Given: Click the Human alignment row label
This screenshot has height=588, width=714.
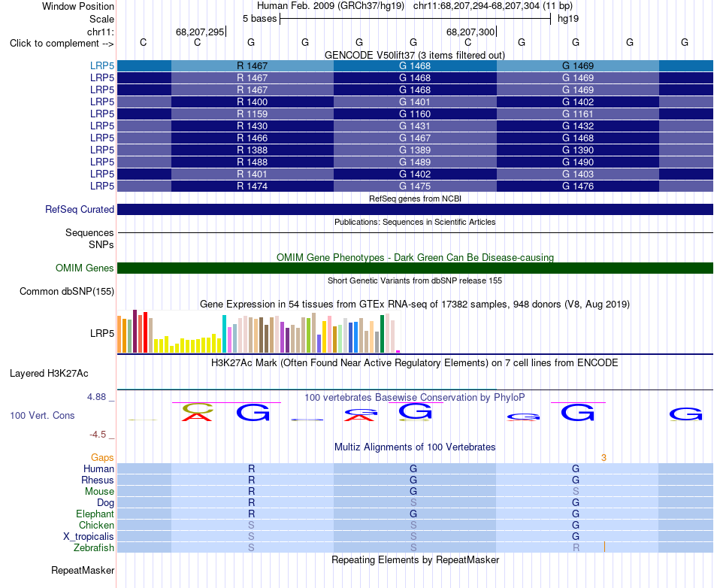Looking at the screenshot, I should pos(98,468).
